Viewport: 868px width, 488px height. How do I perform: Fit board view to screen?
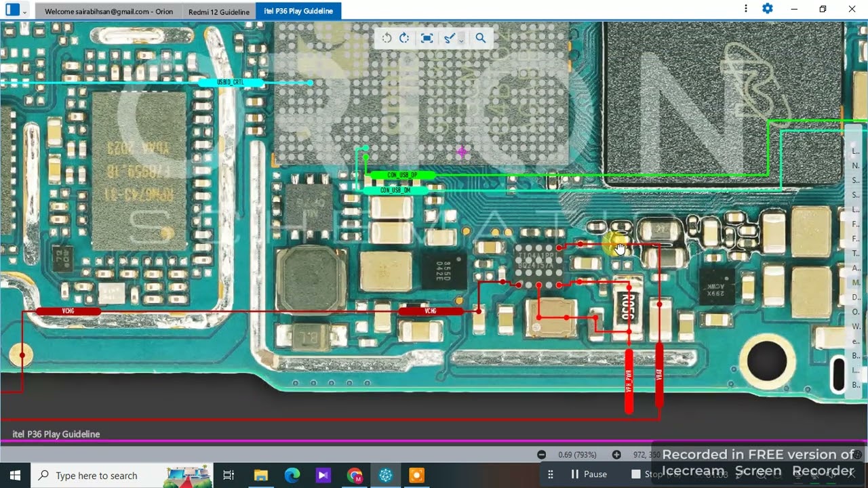point(427,38)
